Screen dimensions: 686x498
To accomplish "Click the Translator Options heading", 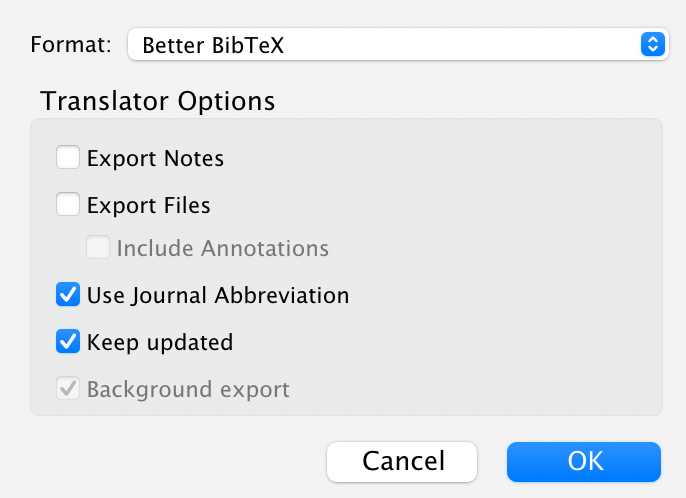I will [x=158, y=102].
